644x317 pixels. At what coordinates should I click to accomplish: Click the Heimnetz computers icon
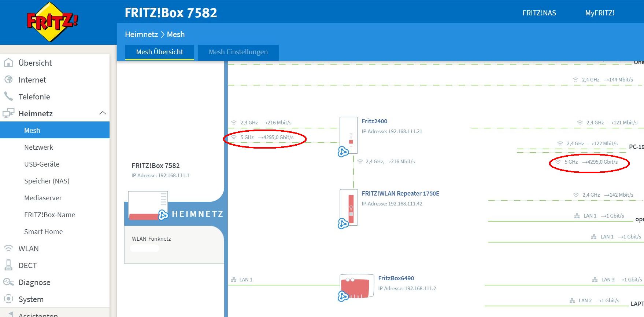[8, 113]
